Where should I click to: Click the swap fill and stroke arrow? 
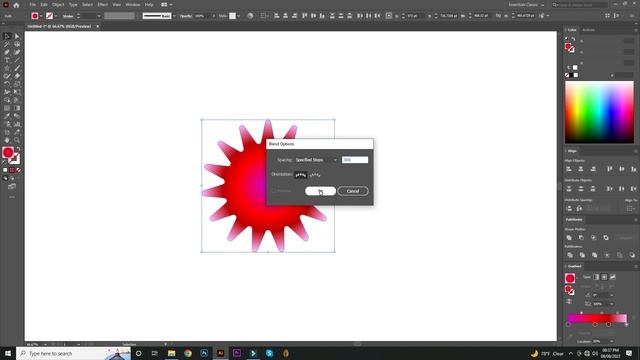(x=18, y=149)
